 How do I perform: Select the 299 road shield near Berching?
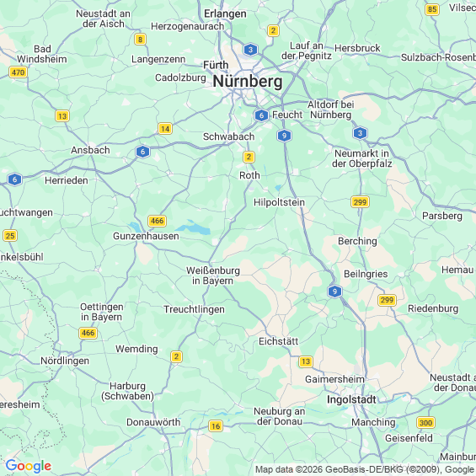[x=360, y=202]
